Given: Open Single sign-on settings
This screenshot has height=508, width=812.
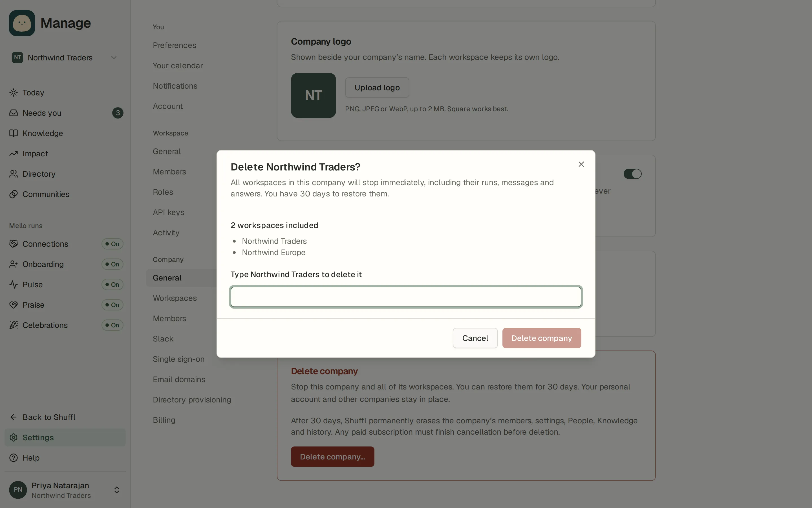Looking at the screenshot, I should point(178,359).
